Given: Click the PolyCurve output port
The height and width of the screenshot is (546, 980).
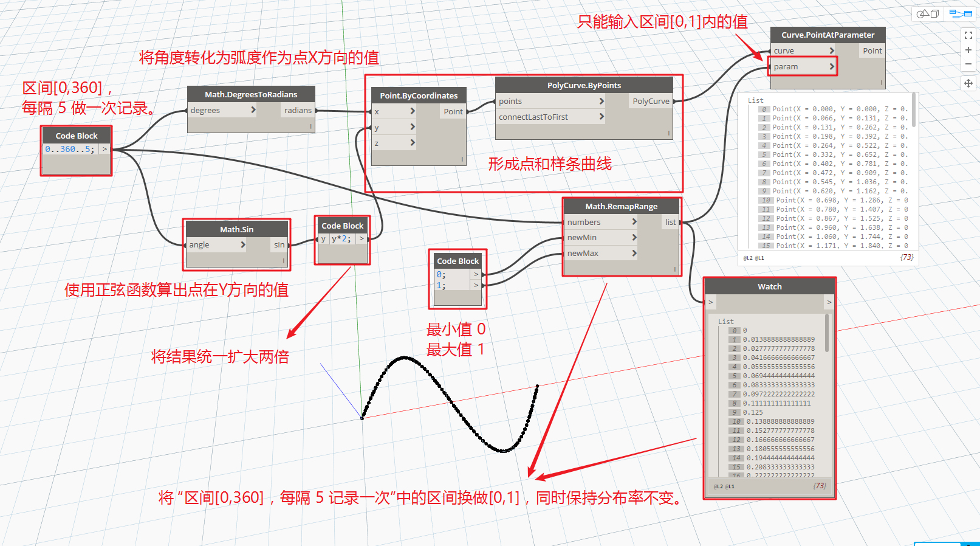Looking at the screenshot, I should point(651,101).
